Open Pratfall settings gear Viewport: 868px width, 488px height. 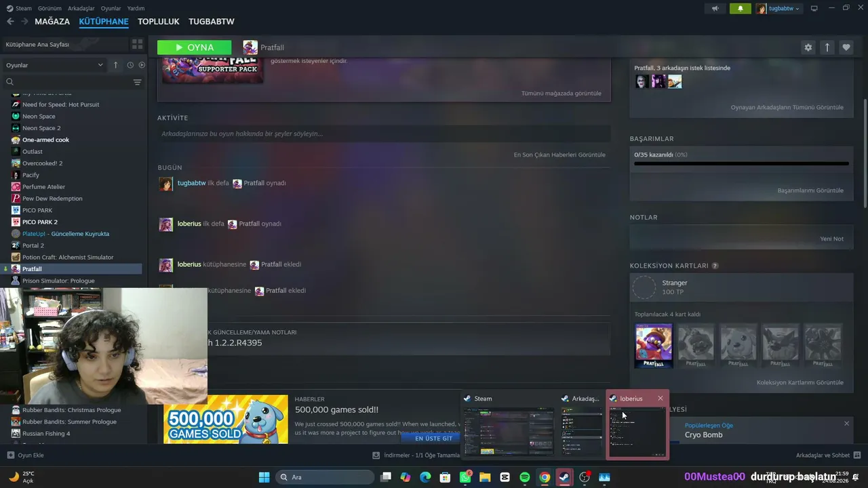pyautogui.click(x=808, y=47)
